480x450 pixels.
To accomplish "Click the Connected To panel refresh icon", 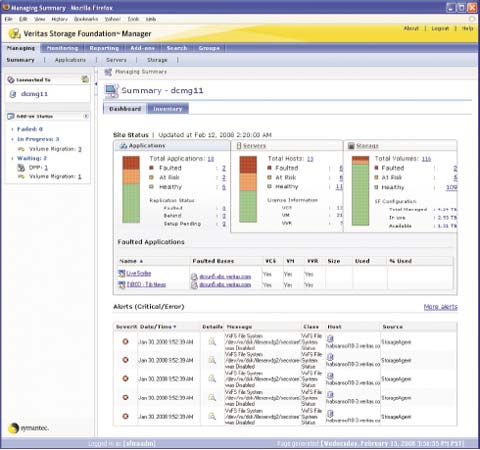I will 85,79.
